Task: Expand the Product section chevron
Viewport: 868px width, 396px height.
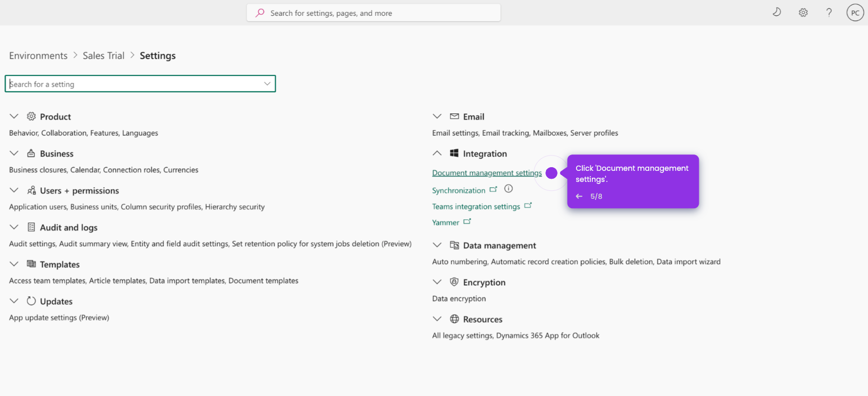Action: [x=14, y=116]
